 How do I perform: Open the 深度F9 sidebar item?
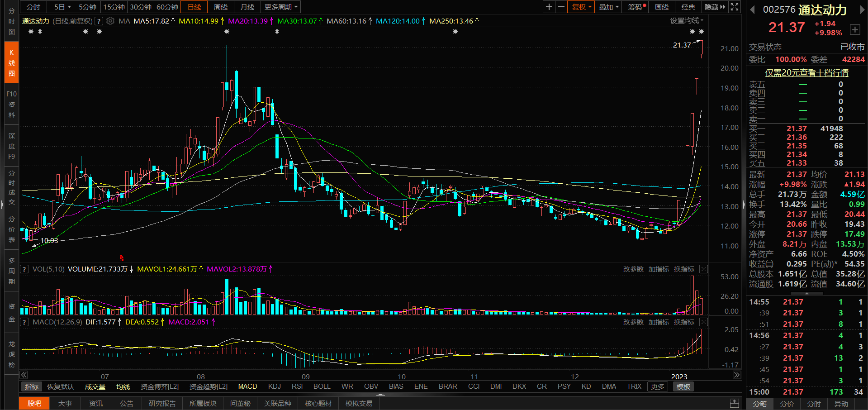(x=11, y=146)
